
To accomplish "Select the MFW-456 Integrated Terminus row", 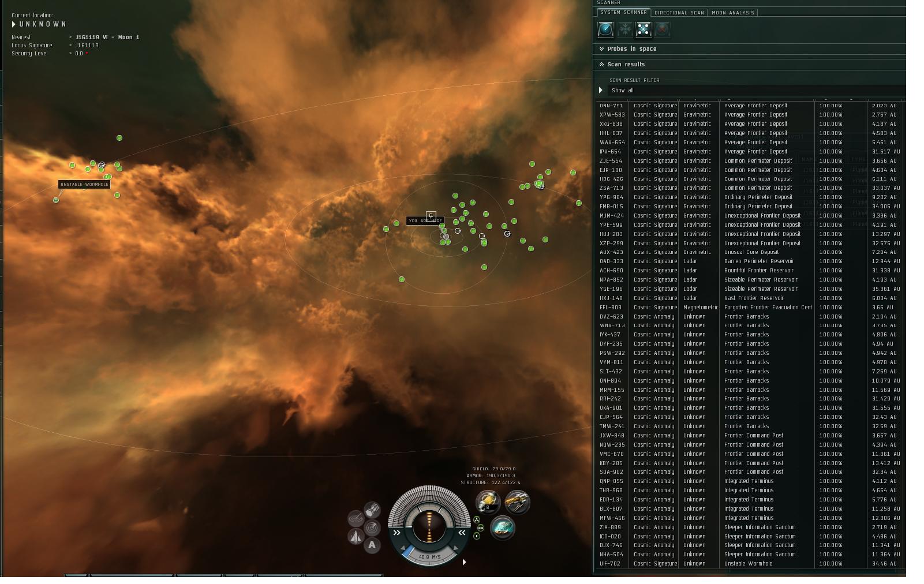I will point(749,518).
